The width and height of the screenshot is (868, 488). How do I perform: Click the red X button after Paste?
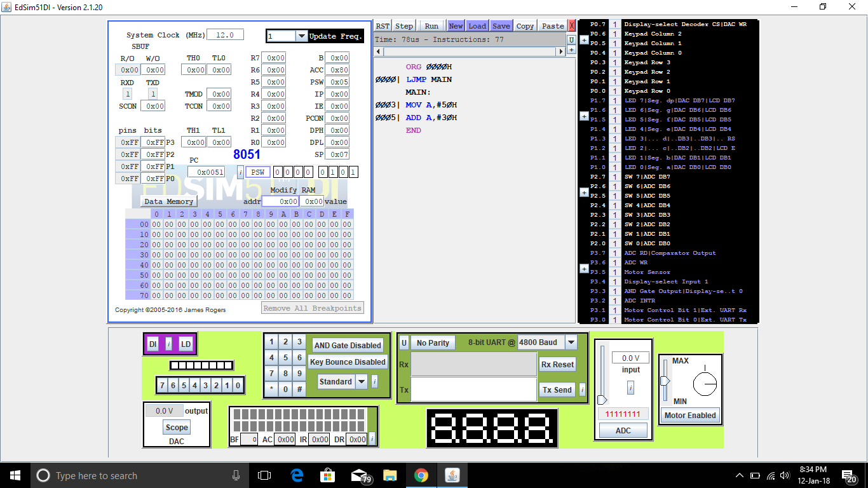point(572,25)
